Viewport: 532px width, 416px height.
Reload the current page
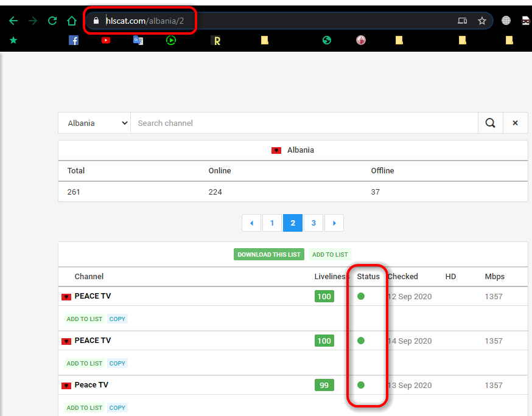coord(52,20)
